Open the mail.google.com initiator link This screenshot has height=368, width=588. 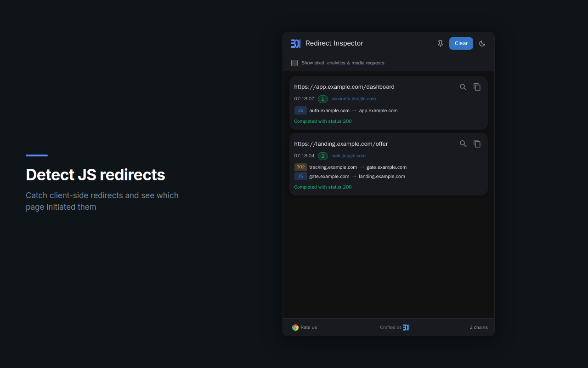pos(349,156)
